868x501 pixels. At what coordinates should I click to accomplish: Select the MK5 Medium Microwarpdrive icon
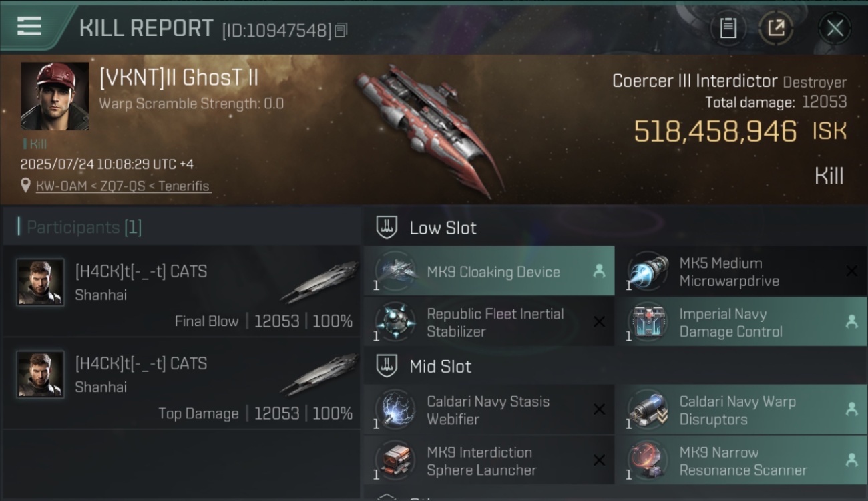tap(648, 271)
